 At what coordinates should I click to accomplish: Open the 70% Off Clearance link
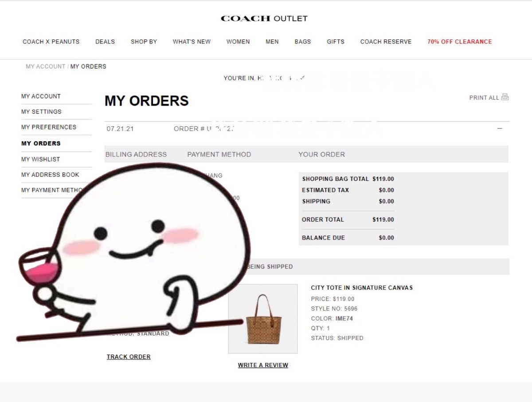(x=460, y=42)
